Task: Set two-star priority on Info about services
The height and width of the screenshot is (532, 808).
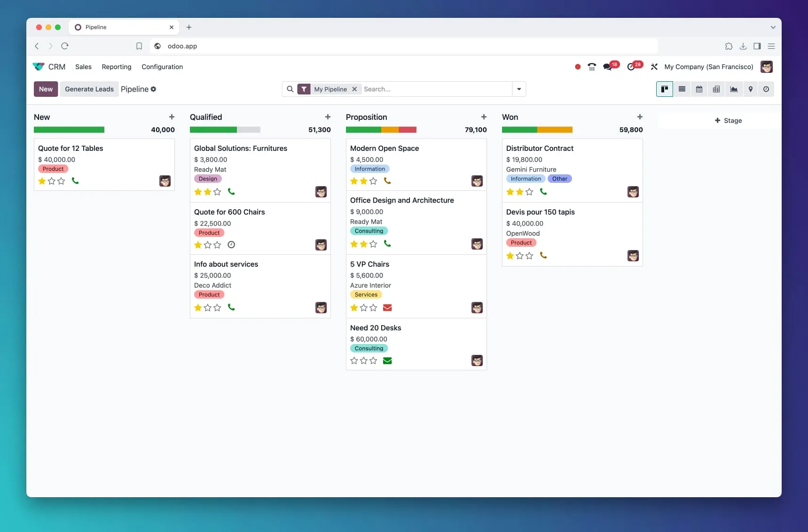Action: 207,308
